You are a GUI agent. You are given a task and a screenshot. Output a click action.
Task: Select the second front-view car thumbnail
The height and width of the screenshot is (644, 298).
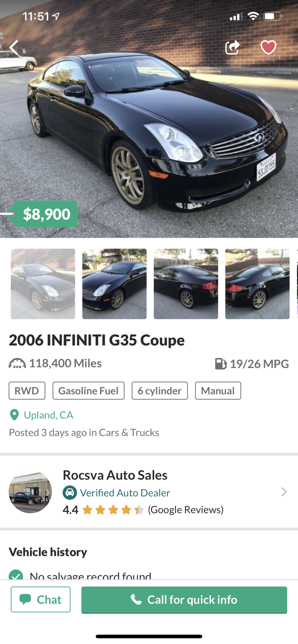pos(114,284)
